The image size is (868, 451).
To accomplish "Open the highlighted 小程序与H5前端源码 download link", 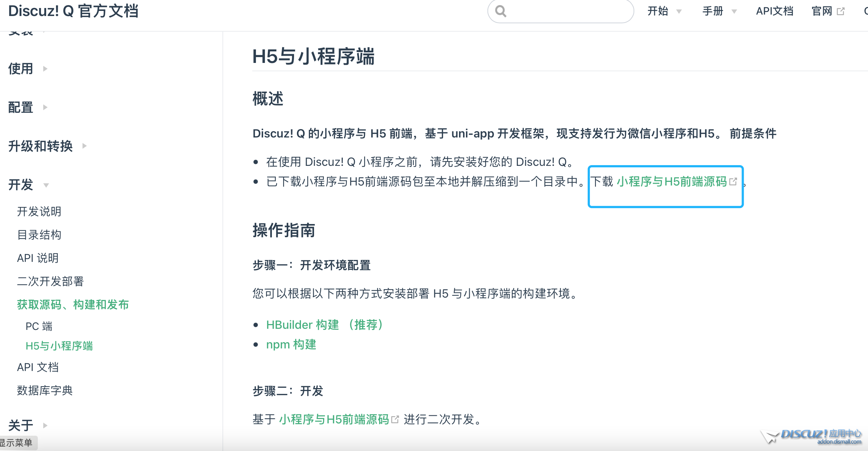I will point(672,181).
